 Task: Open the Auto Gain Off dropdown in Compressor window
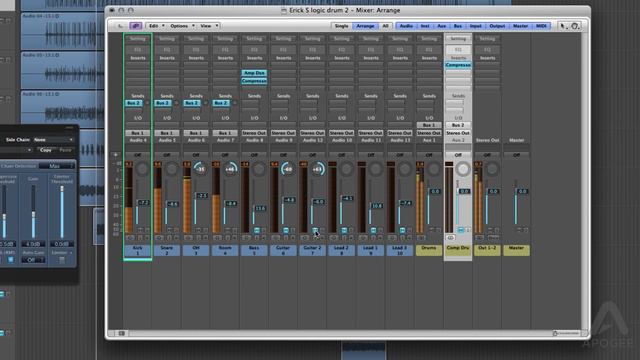point(33,260)
